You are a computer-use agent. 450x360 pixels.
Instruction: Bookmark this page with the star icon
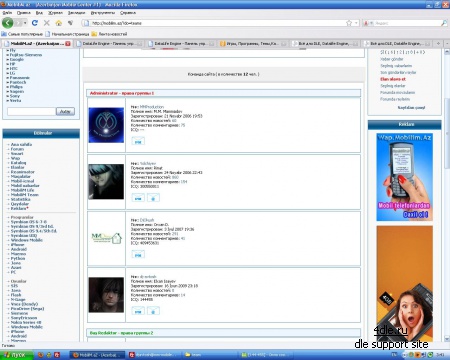pos(349,23)
